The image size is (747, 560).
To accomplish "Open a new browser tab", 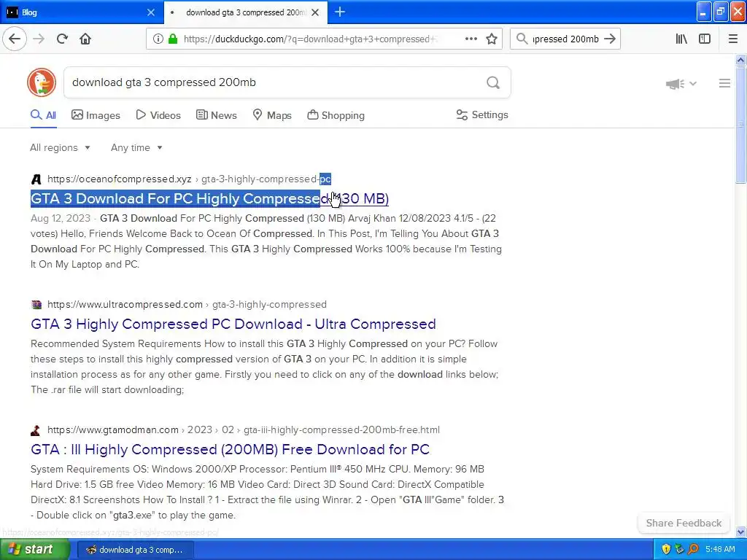I will click(x=340, y=12).
